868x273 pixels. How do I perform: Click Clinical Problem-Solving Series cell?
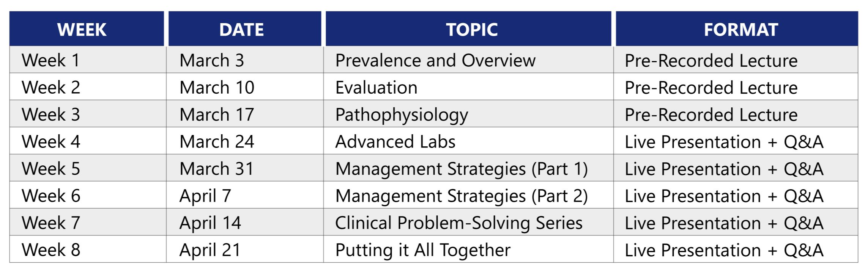coord(468,222)
